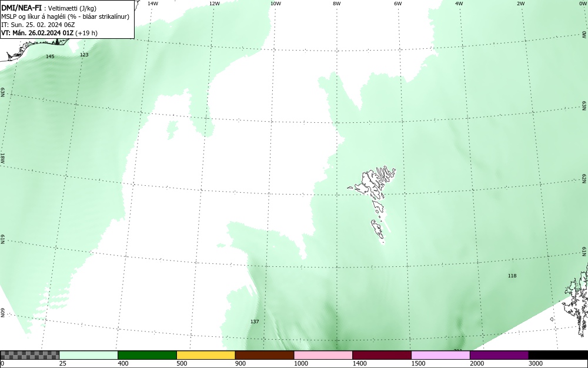This screenshot has height=368, width=588.
Task: Click the light green 25–400 legend swatch
Action: tap(89, 355)
